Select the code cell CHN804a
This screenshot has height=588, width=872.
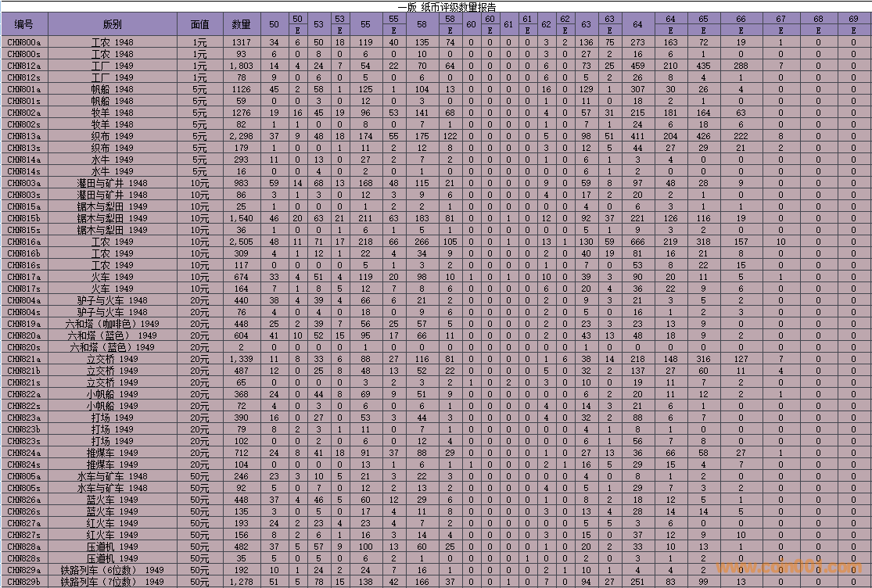click(x=24, y=300)
